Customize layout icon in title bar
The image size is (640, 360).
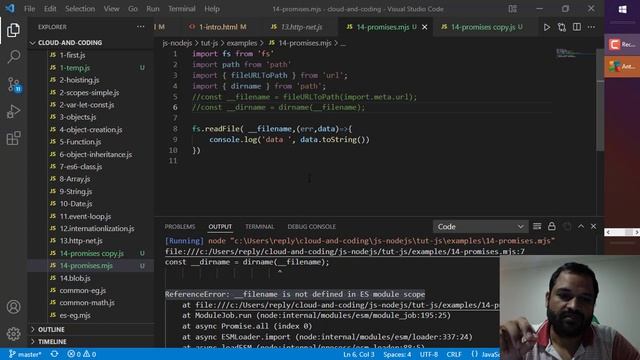click(513, 9)
